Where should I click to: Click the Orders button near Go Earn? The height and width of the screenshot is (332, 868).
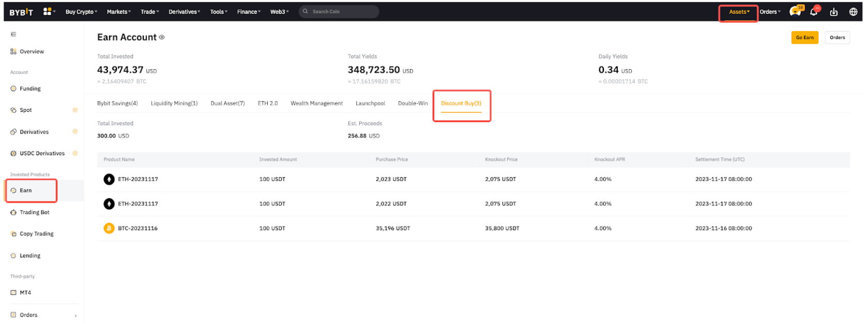coord(837,38)
